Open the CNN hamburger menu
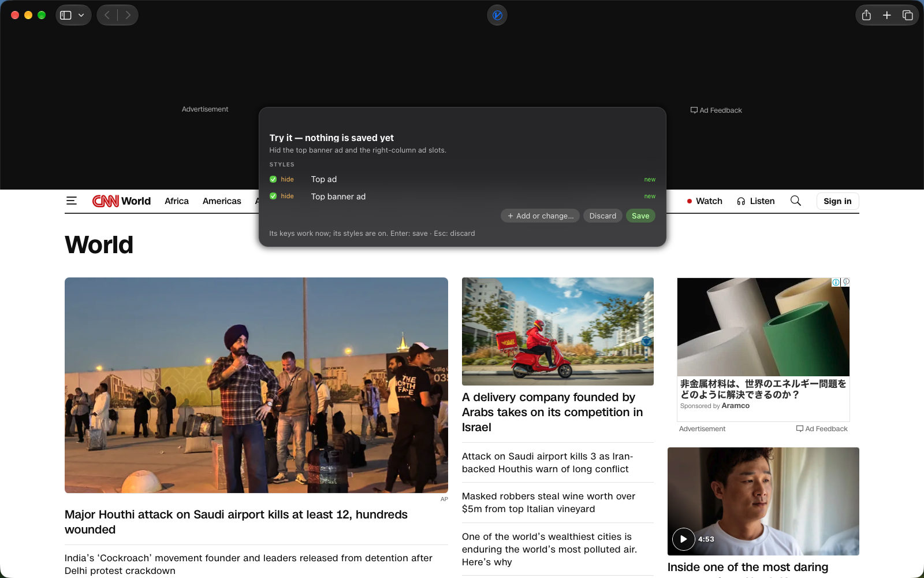Image resolution: width=924 pixels, height=578 pixels. click(x=72, y=201)
